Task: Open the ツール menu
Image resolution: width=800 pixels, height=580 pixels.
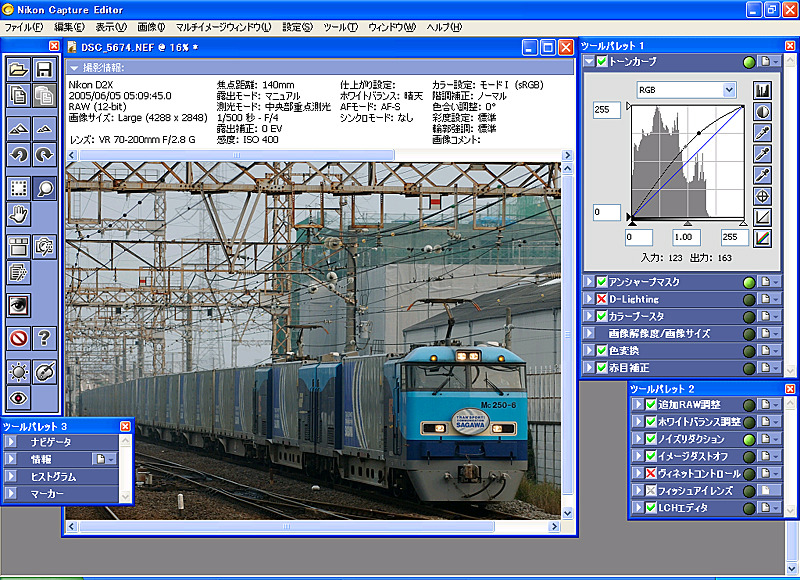Action: pyautogui.click(x=340, y=27)
